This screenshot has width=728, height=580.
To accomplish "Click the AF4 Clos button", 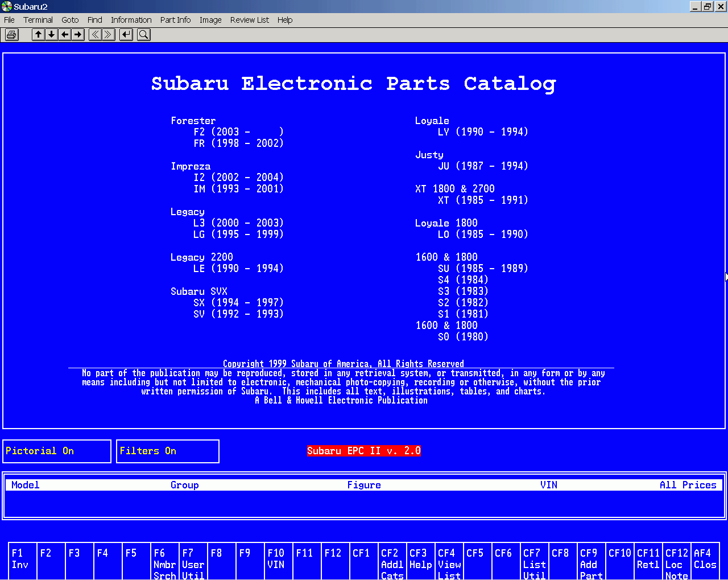I will [x=705, y=561].
